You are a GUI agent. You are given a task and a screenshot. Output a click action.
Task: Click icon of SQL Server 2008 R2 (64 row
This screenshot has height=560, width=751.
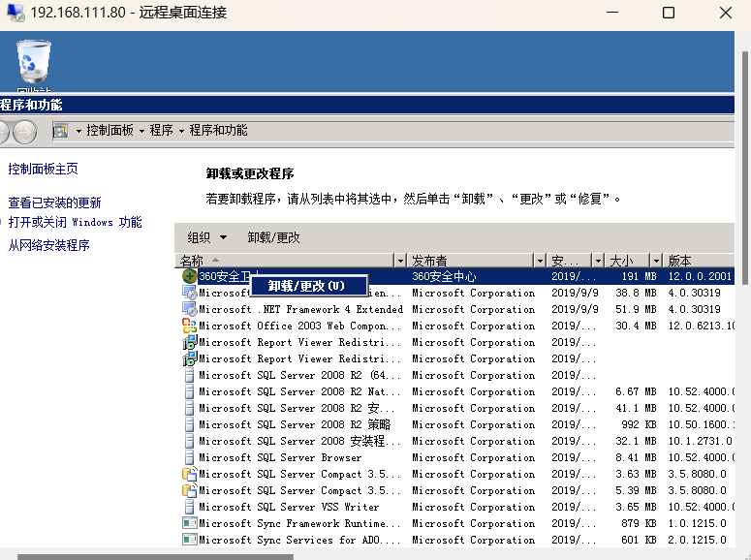click(190, 375)
